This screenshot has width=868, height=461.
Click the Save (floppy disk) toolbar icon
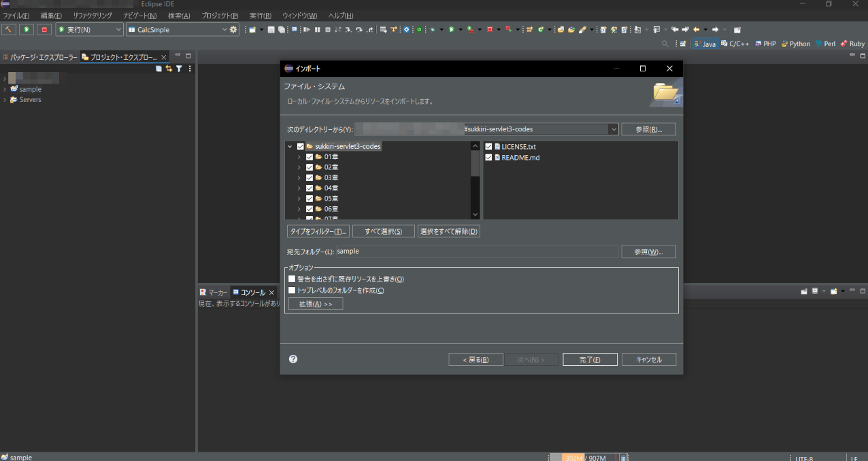tap(271, 30)
